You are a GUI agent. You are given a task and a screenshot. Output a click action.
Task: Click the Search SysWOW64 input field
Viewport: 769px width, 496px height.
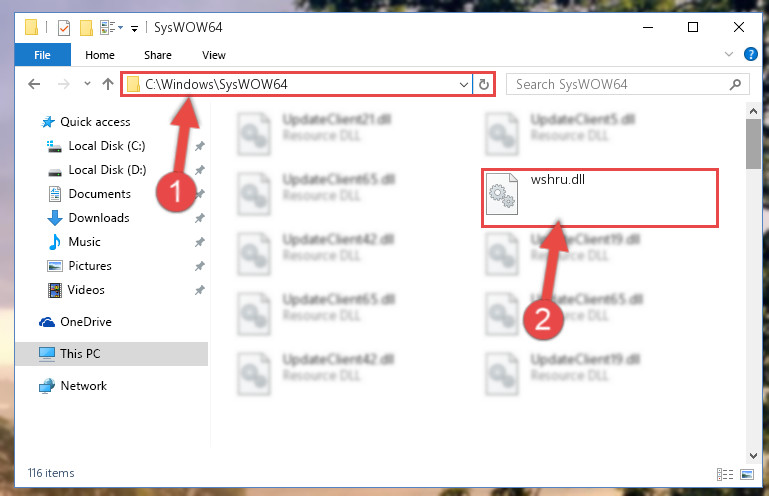[x=620, y=84]
